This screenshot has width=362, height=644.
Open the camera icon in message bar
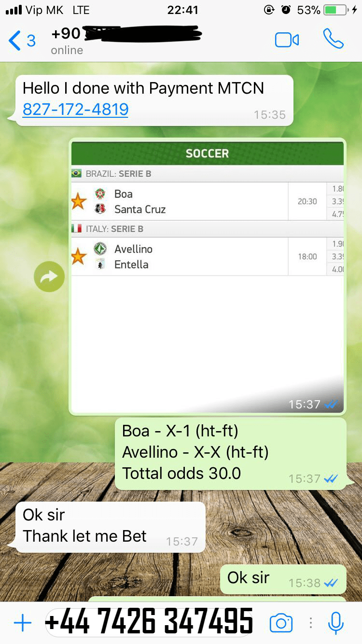click(x=281, y=623)
